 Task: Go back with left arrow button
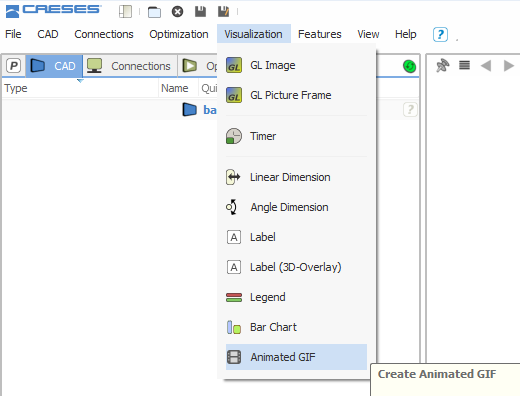486,66
